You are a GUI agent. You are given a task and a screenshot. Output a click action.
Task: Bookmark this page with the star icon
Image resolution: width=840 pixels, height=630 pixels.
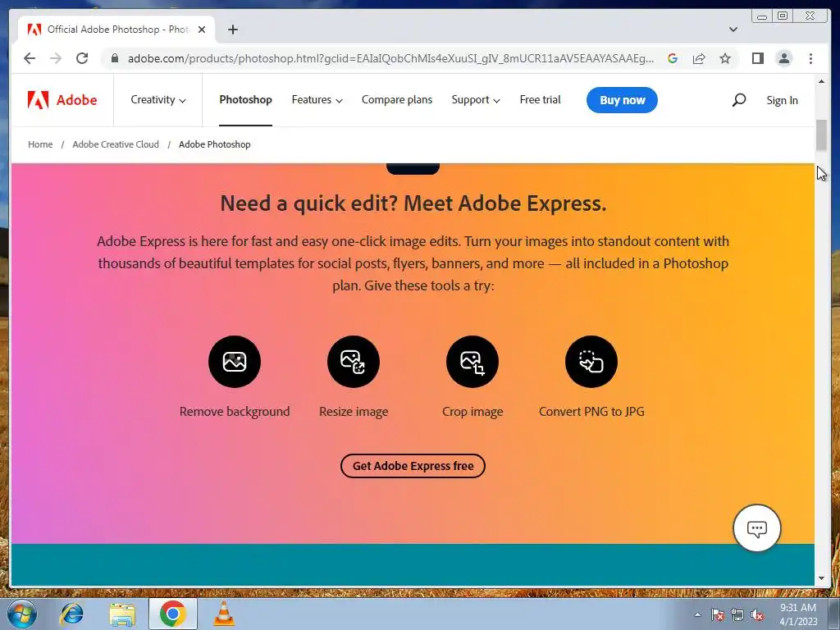click(725, 58)
